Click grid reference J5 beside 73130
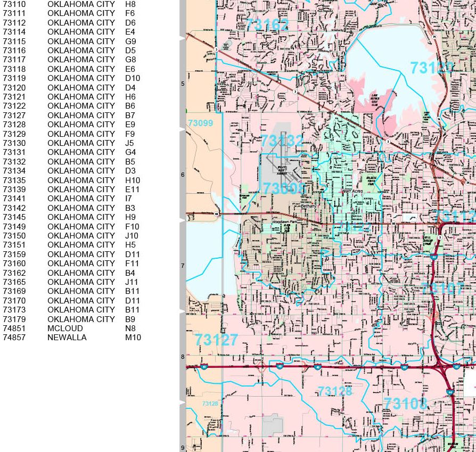Image resolution: width=476 pixels, height=452 pixels. coord(129,143)
